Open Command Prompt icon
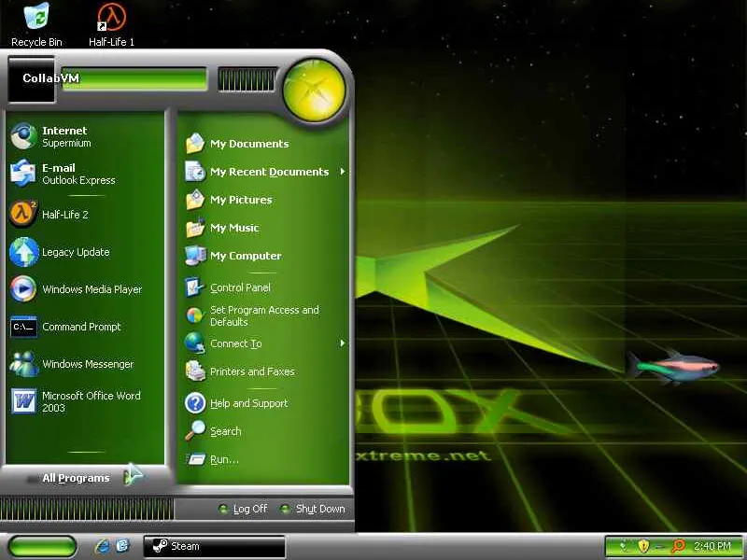Image resolution: width=747 pixels, height=560 pixels. tap(23, 327)
